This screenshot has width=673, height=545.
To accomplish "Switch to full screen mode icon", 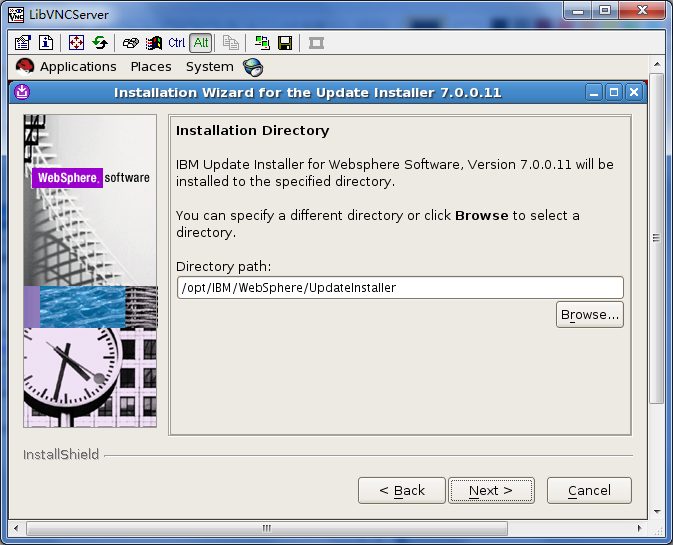I will tap(76, 43).
